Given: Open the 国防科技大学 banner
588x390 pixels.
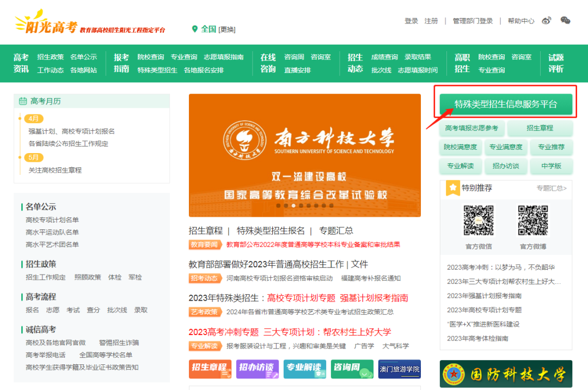Looking at the screenshot, I should (x=506, y=374).
